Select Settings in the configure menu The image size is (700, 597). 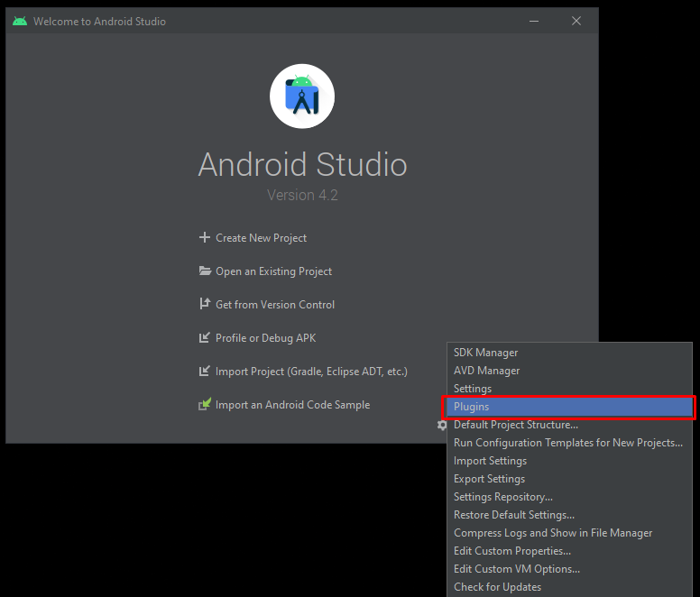pos(569,389)
